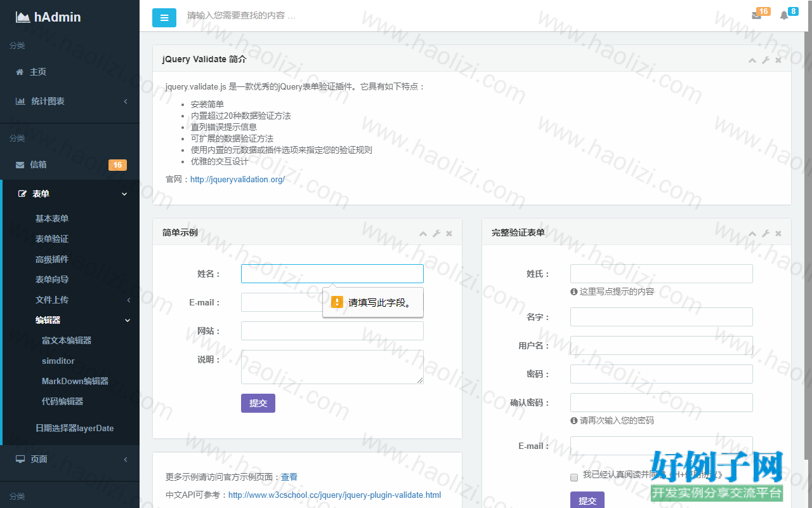Image resolution: width=812 pixels, height=508 pixels.
Task: Click the home icon beside 主页
Action: [x=20, y=72]
